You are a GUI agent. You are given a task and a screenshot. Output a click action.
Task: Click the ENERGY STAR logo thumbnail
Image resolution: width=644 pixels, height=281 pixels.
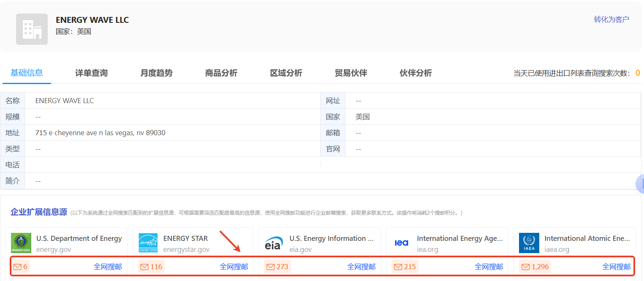point(148,243)
